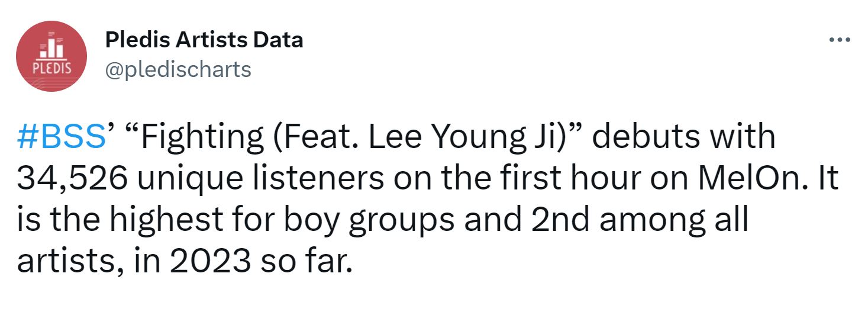Open the Pledis Artists Data display name
Screen dimensions: 868x315
(204, 40)
